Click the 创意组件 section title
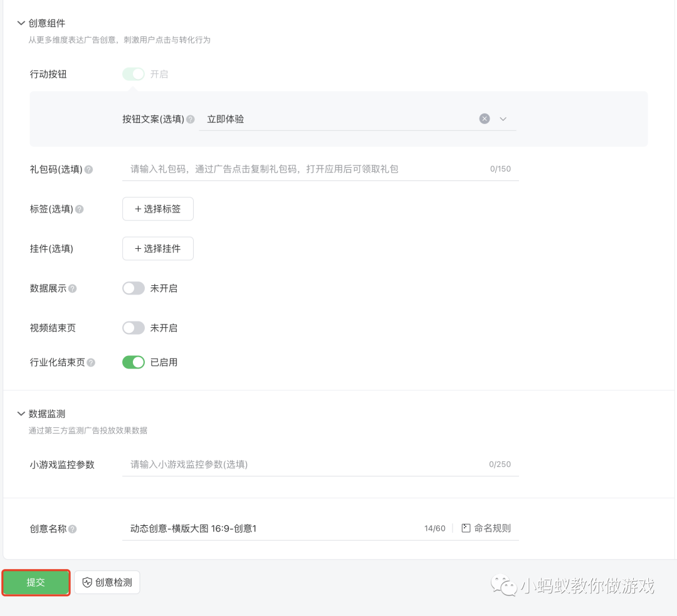The height and width of the screenshot is (616, 677). 46,23
